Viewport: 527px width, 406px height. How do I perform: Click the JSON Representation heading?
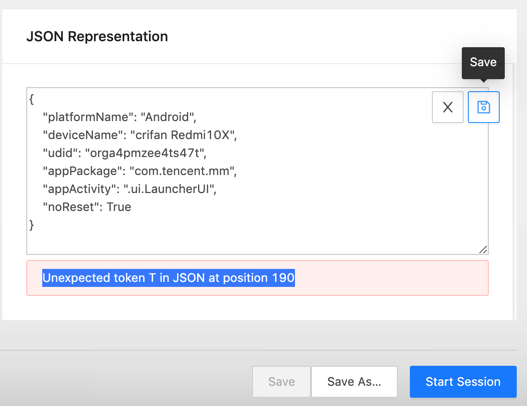97,36
